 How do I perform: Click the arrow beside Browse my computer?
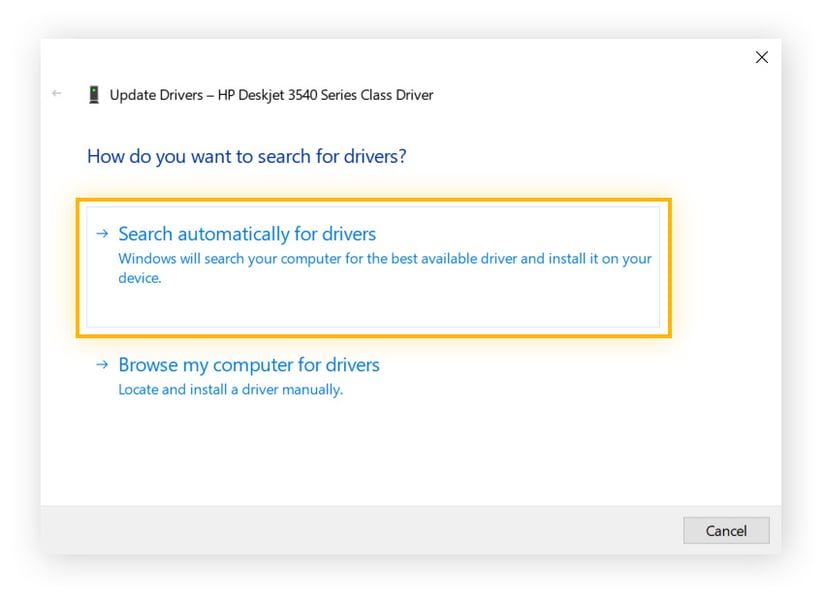tap(100, 364)
